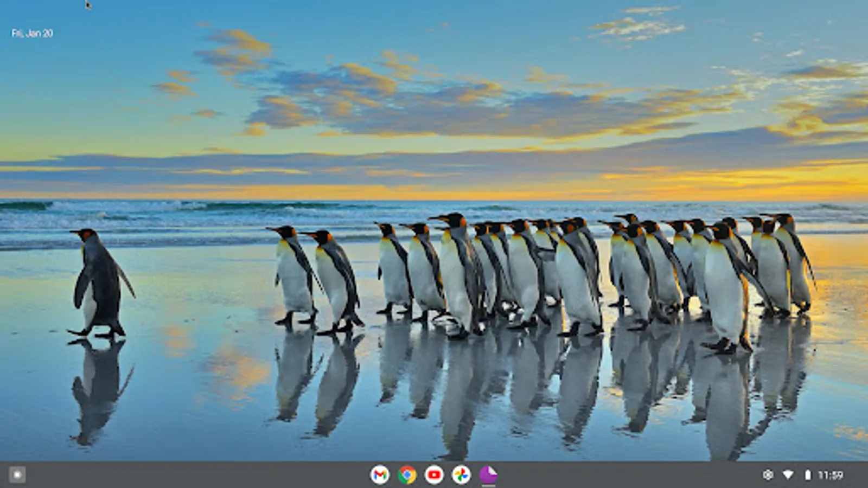Click the leading penguin of the group
This screenshot has height=488, width=868.
coord(294,277)
